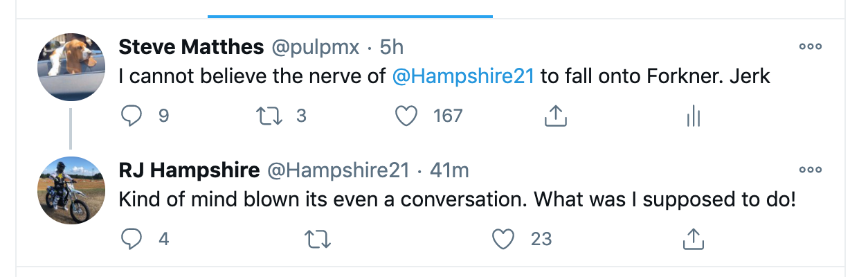This screenshot has width=868, height=277.
Task: Retweet RJ Hampshire's reply
Action: tap(318, 240)
